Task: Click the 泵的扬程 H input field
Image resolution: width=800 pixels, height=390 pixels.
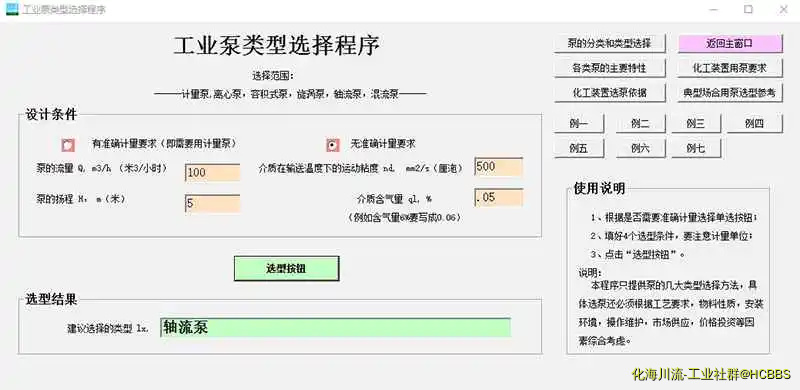Action: coord(212,204)
